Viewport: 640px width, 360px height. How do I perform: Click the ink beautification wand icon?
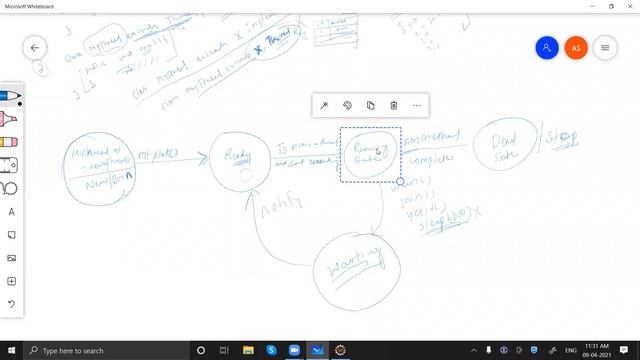324,106
